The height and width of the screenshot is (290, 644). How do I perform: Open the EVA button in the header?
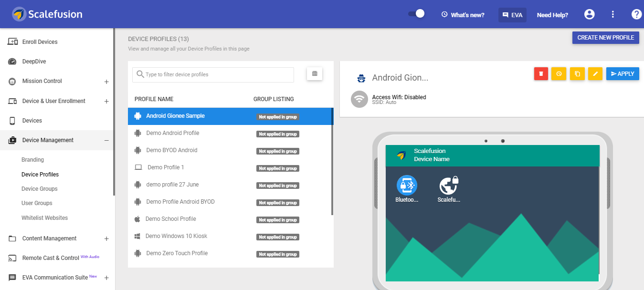tap(512, 15)
